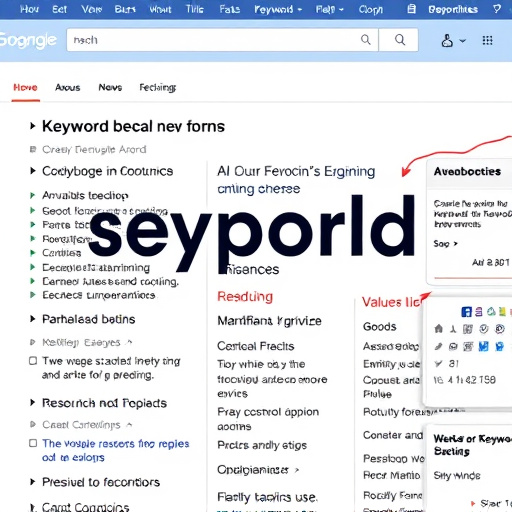Check the 'The vosgie resters' checkbox
The width and height of the screenshot is (512, 512).
click(x=33, y=443)
